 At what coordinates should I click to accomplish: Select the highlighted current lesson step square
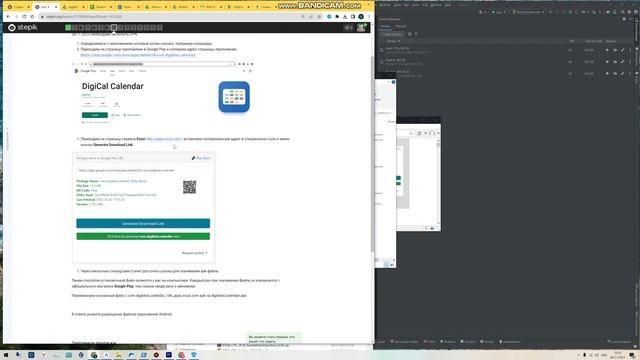point(114,27)
